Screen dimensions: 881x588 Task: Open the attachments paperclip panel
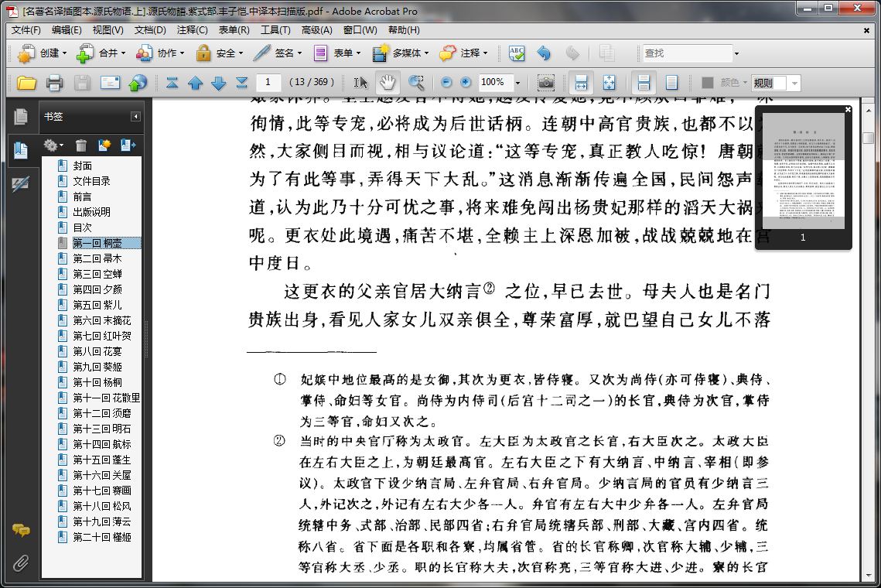click(21, 562)
